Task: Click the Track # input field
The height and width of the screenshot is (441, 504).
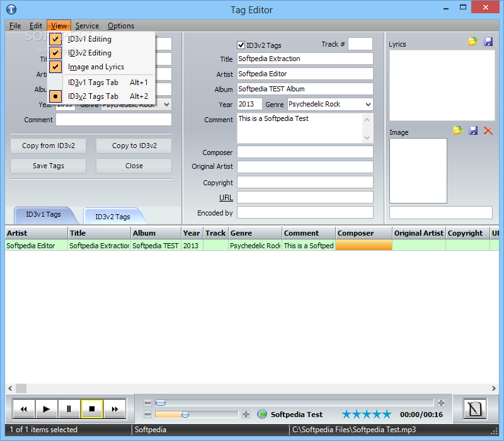Action: coord(360,44)
